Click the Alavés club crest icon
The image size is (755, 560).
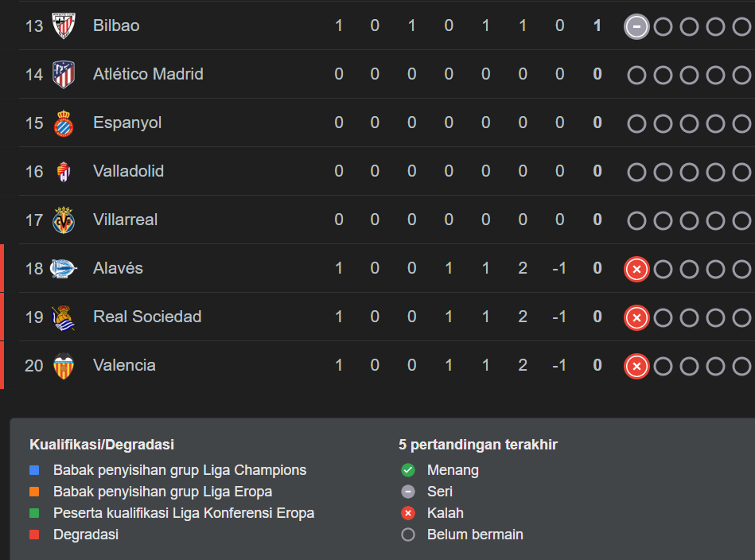click(64, 269)
